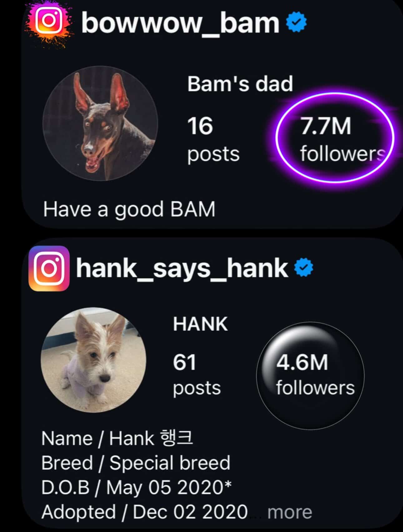Image resolution: width=403 pixels, height=532 pixels.
Task: Click the 'Name / Hank' bio line
Action: 117,438
